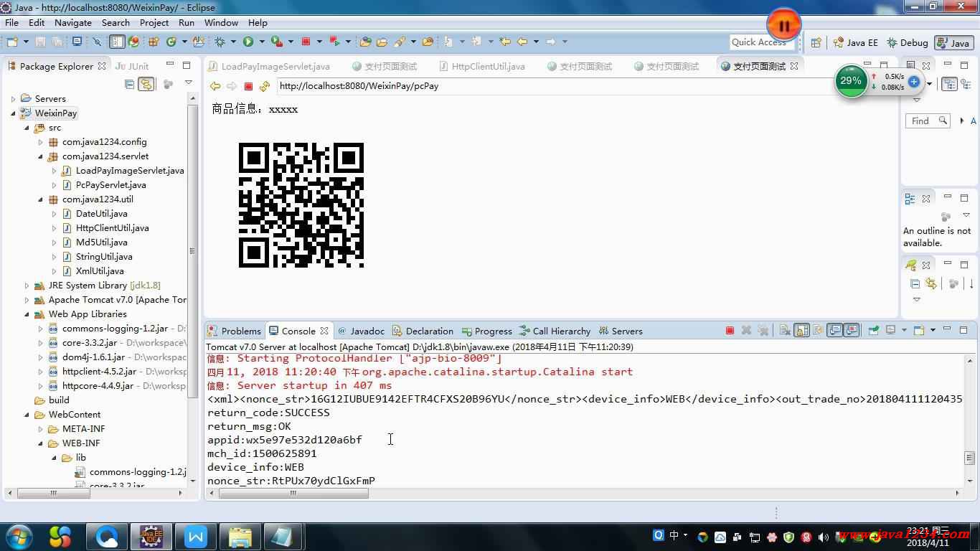The height and width of the screenshot is (551, 980).
Task: Open the Window menu
Action: pyautogui.click(x=221, y=22)
